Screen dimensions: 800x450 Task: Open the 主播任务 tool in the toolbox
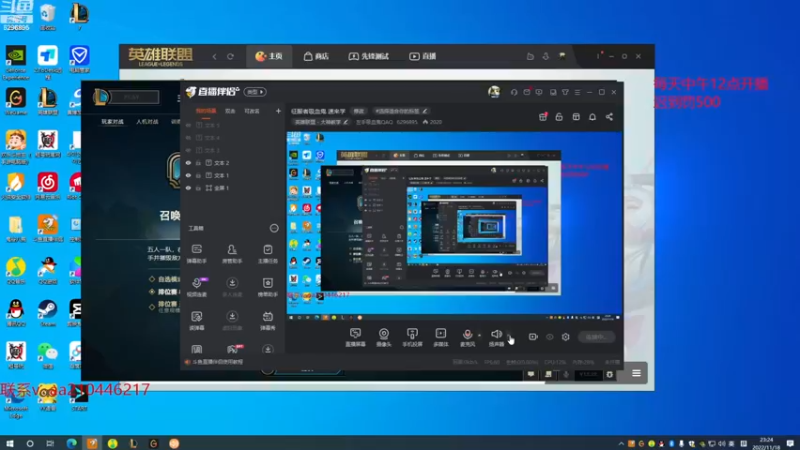(x=267, y=254)
